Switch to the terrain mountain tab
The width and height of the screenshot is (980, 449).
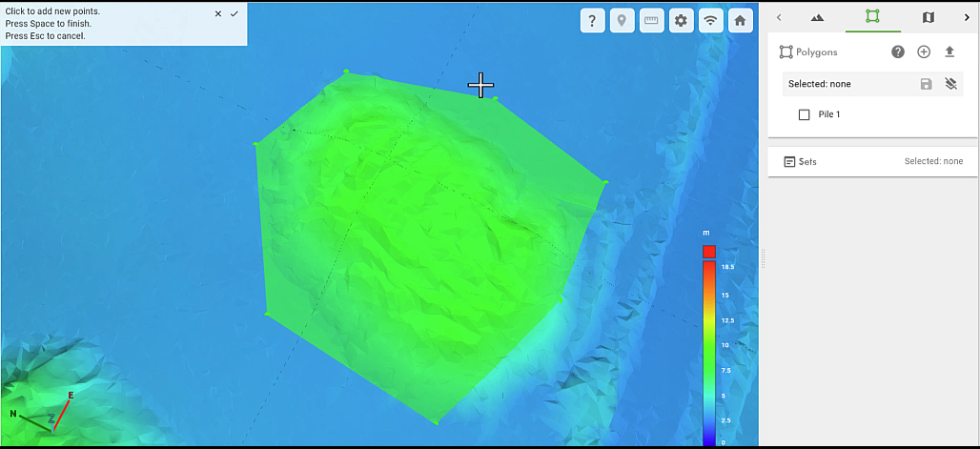(x=817, y=17)
